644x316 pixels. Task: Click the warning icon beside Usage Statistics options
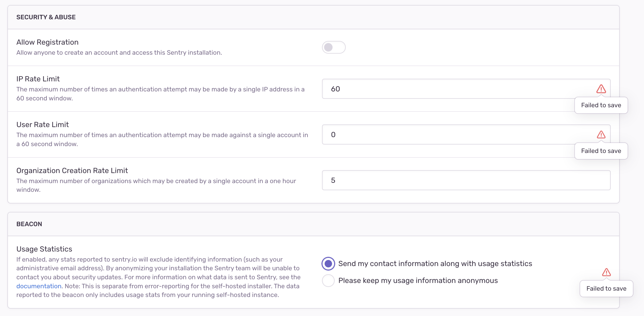tap(606, 272)
